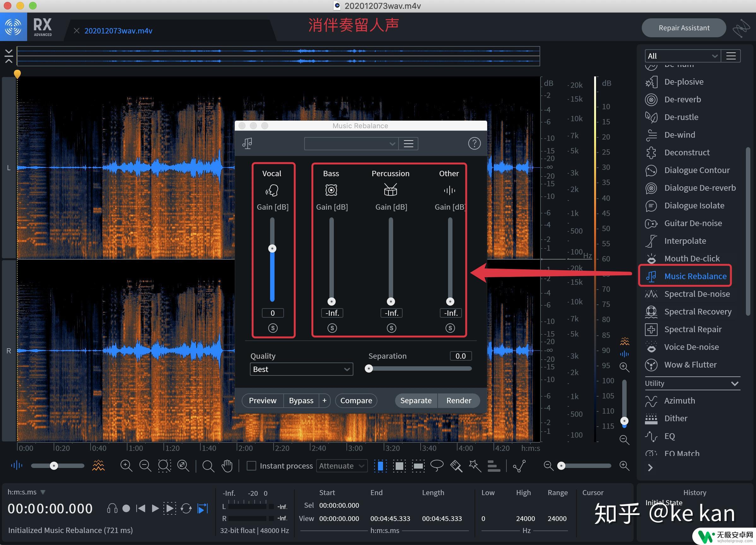
Task: Adjust the Vocal gain slider handle
Action: tap(272, 249)
